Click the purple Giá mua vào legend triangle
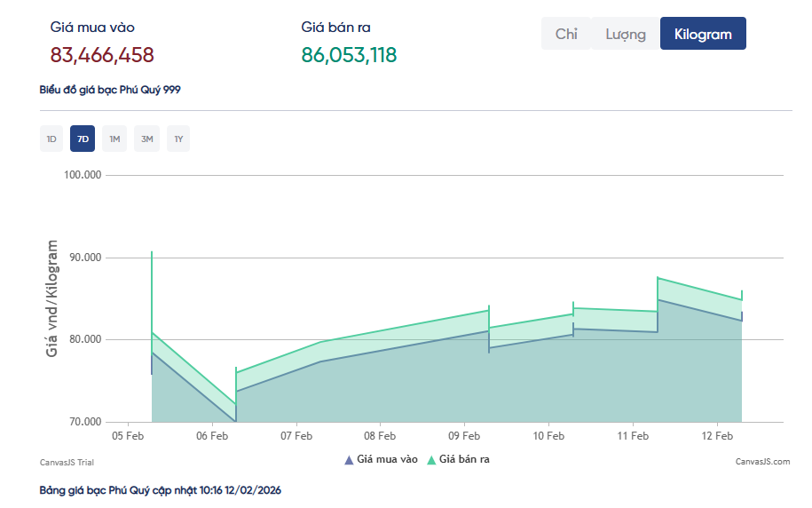This screenshot has height=508, width=812. 348,460
